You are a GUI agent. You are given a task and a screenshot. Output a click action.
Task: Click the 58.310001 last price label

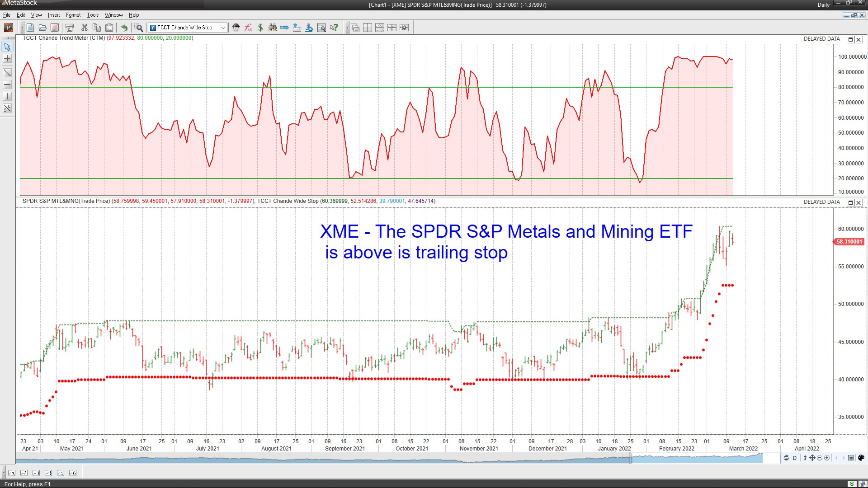(849, 242)
